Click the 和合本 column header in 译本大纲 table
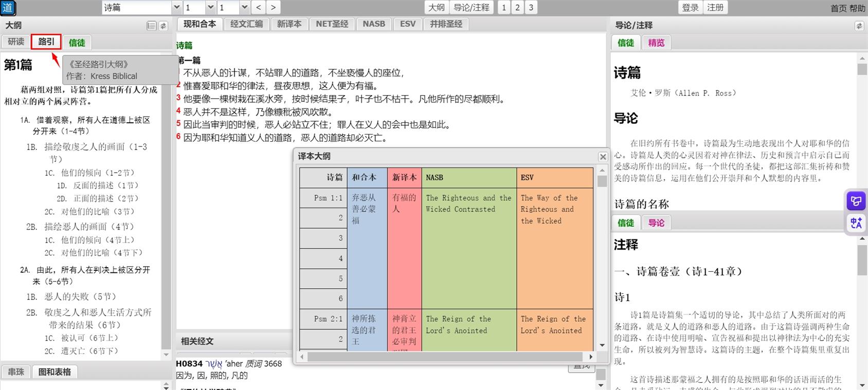868x390 pixels. pos(367,178)
